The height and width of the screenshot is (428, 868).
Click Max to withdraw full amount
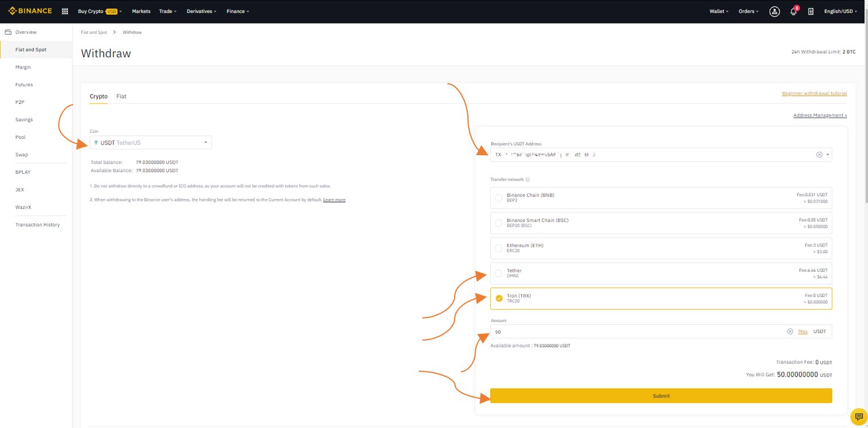coord(803,331)
